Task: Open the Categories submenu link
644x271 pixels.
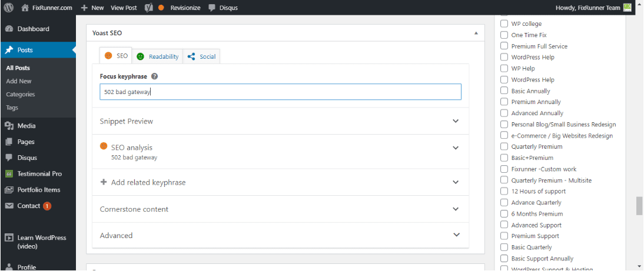Action: [21, 94]
